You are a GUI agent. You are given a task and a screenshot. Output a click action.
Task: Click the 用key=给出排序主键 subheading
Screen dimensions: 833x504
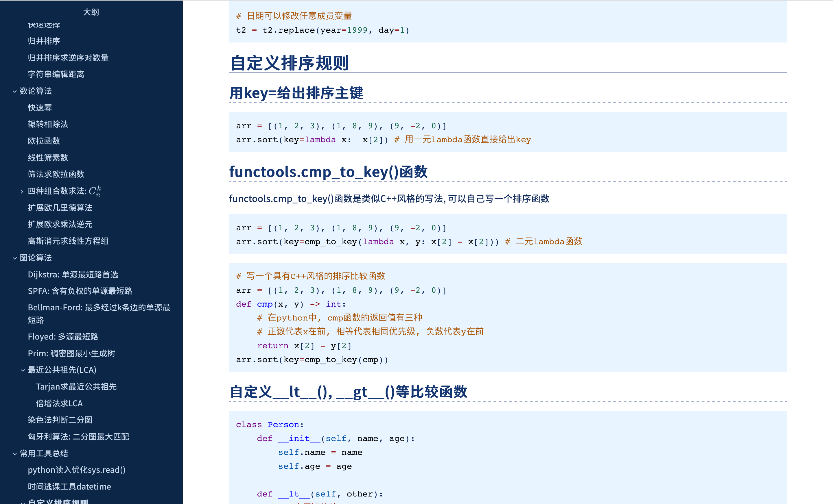[x=296, y=93]
